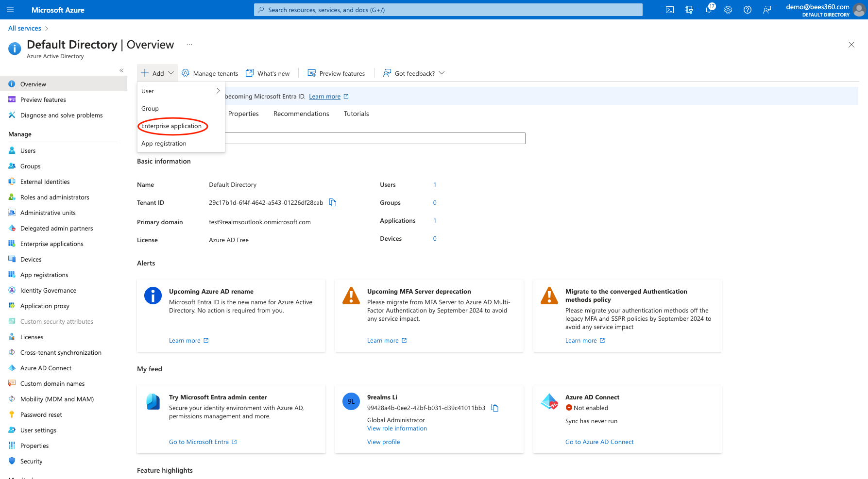The image size is (868, 479).
Task: Copy the 9realms Li object ID
Action: (x=495, y=408)
